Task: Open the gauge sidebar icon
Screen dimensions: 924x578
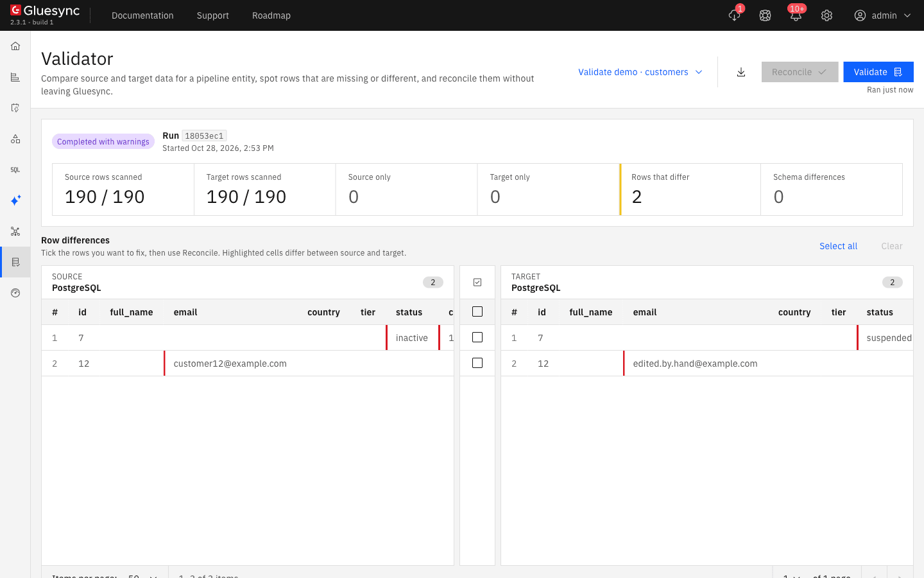Action: [x=15, y=293]
